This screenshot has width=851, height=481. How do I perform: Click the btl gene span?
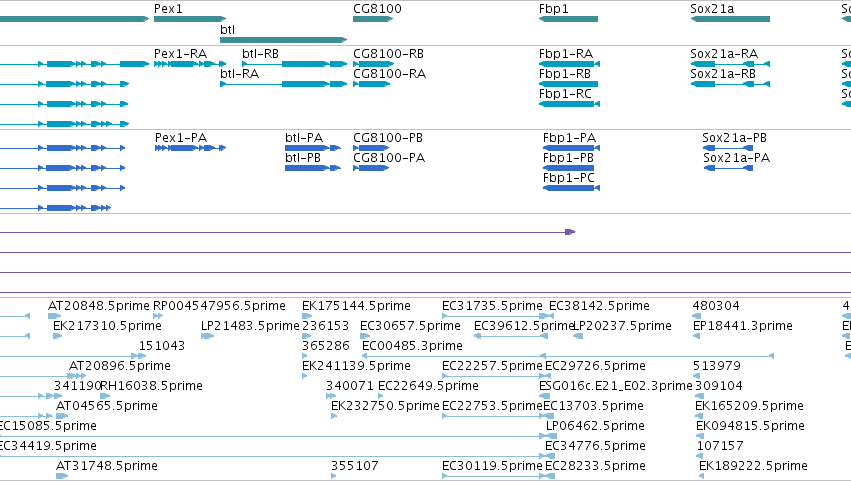coord(283,40)
